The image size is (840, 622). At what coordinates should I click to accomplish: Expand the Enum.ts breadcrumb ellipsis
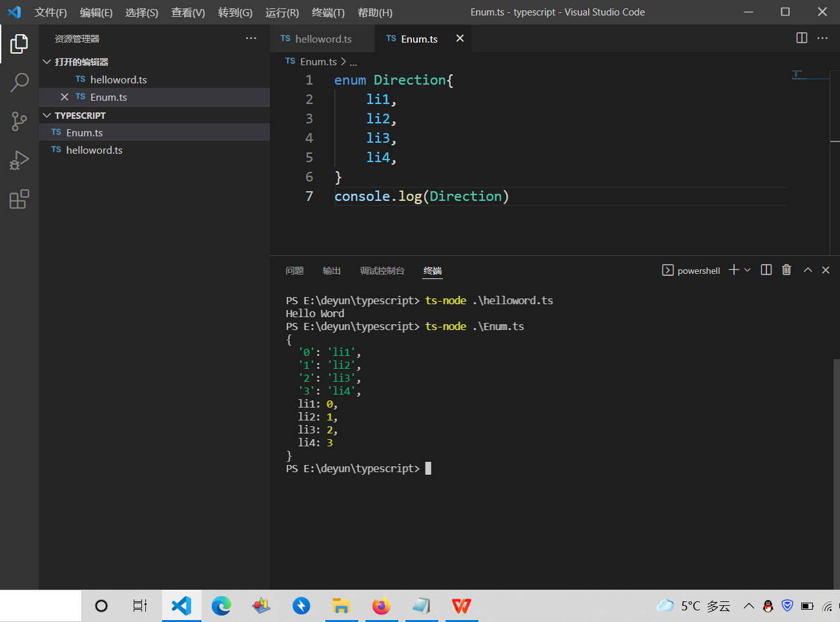coord(353,61)
